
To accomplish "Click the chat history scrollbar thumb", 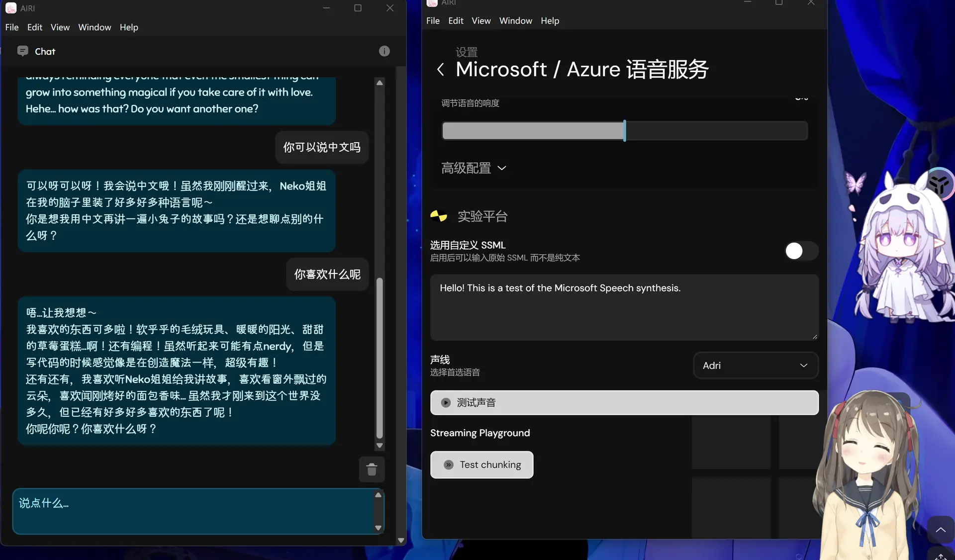I will click(x=380, y=358).
